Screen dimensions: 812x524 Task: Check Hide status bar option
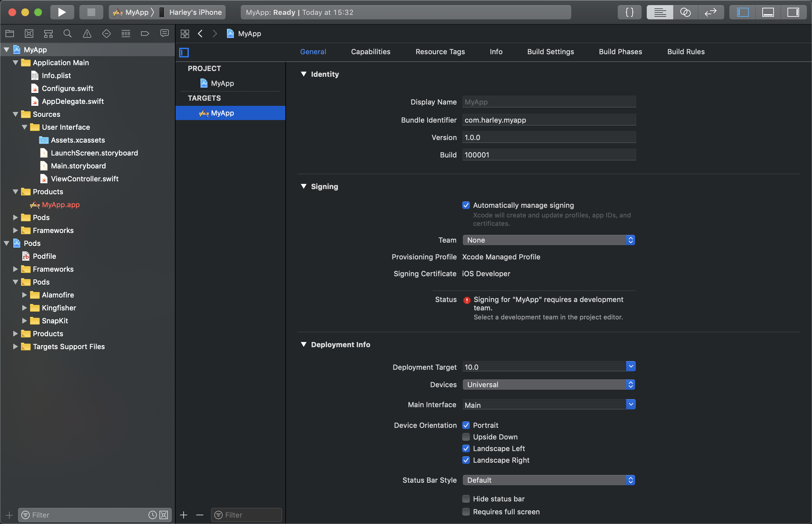click(x=466, y=499)
